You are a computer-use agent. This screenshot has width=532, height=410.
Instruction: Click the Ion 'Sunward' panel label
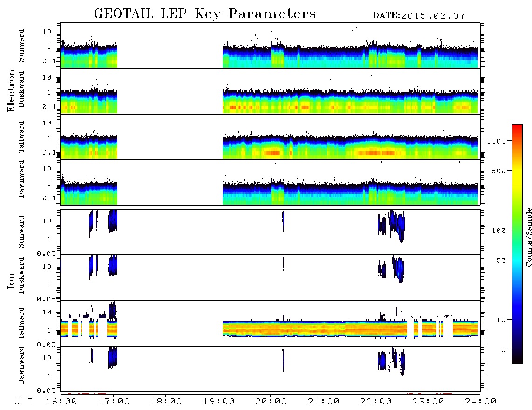(x=21, y=232)
